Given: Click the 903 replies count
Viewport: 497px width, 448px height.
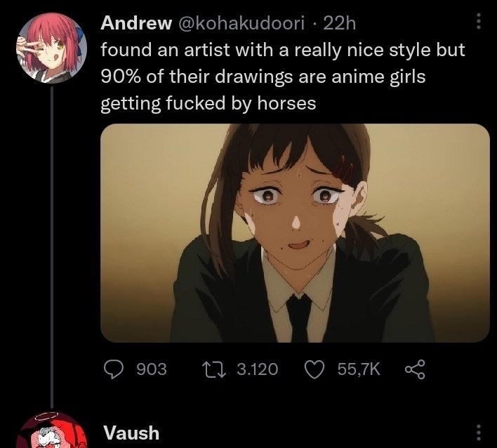Looking at the screenshot, I should point(152,369).
